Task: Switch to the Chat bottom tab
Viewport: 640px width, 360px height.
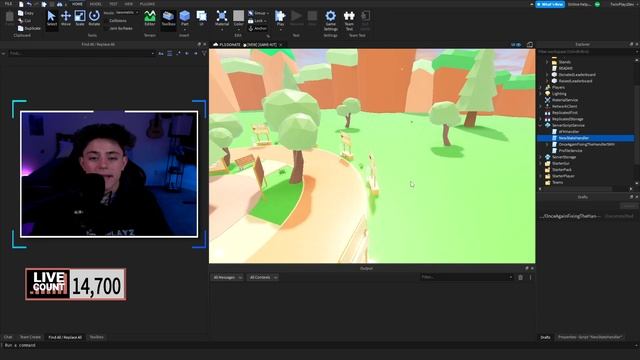Action: click(x=8, y=338)
